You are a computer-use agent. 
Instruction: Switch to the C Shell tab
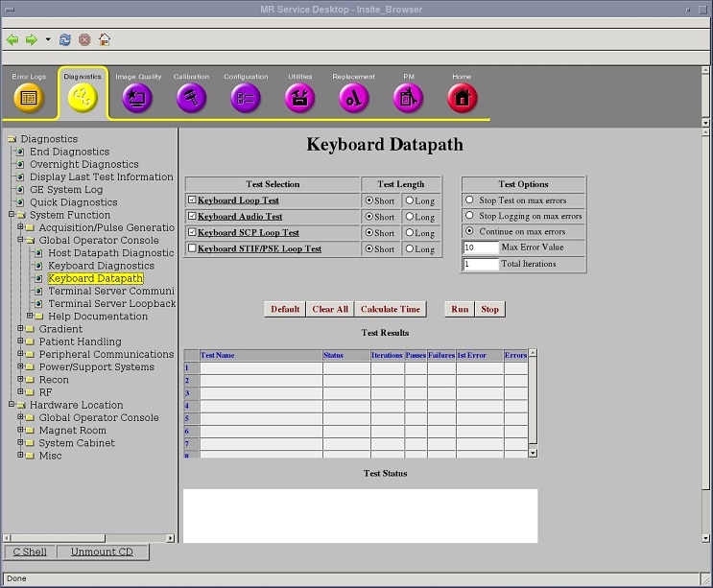click(30, 553)
